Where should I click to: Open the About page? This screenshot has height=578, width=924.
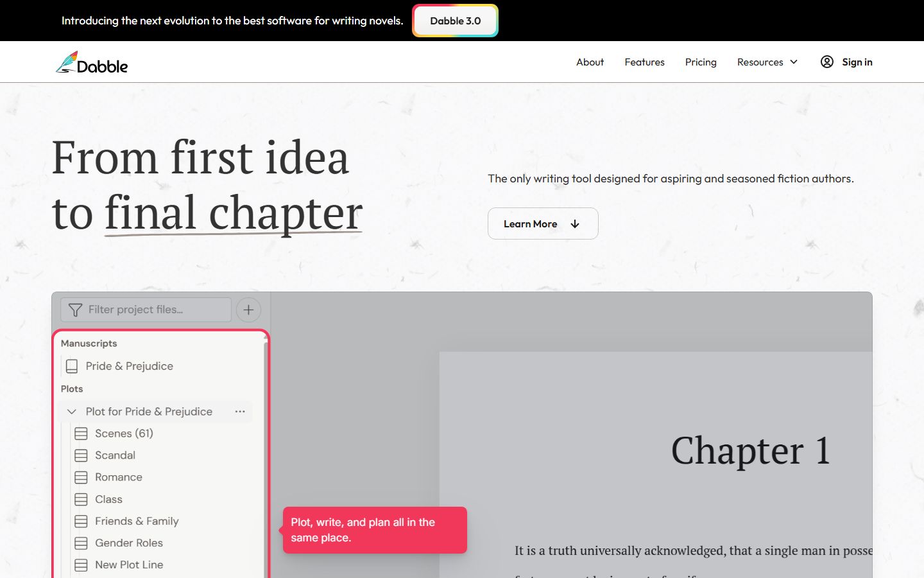click(x=590, y=62)
